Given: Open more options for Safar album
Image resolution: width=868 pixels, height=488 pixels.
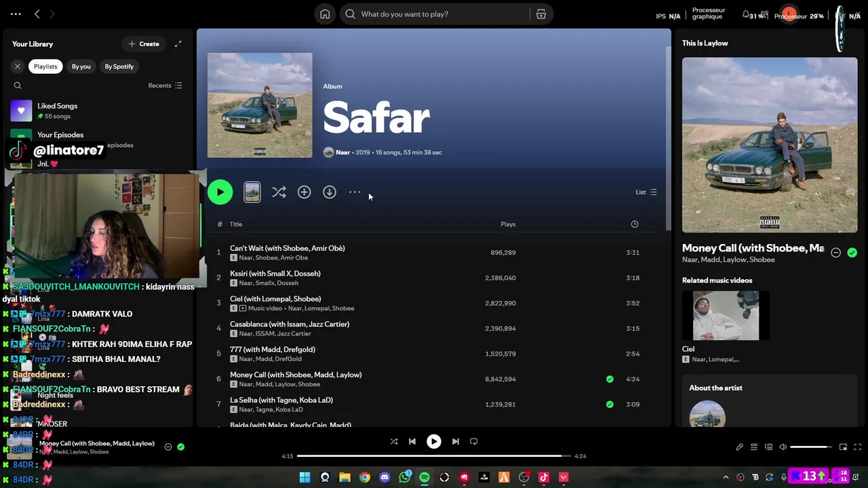Looking at the screenshot, I should tap(355, 192).
